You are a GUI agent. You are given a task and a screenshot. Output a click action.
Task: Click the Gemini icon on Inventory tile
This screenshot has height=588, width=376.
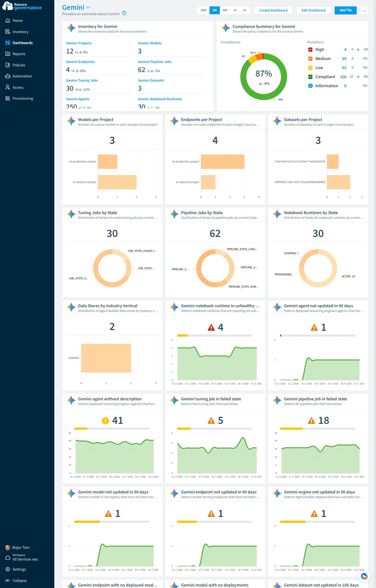coord(71,28)
